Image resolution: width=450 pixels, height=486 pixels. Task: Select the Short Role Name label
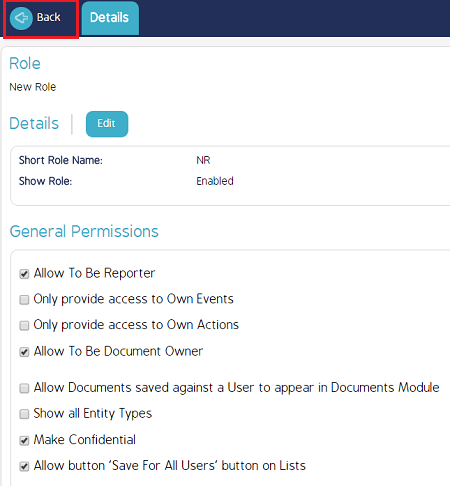61,160
